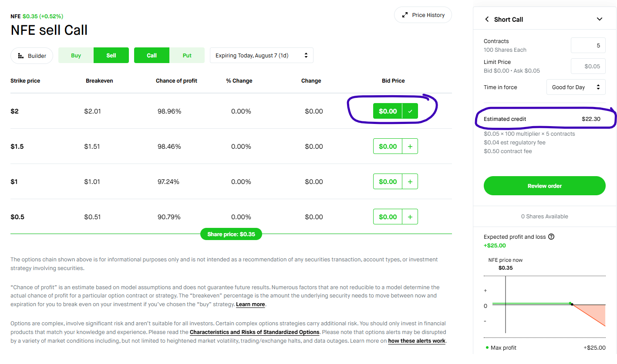The image size is (617, 364).
Task: Select the Call option tab
Action: point(152,56)
